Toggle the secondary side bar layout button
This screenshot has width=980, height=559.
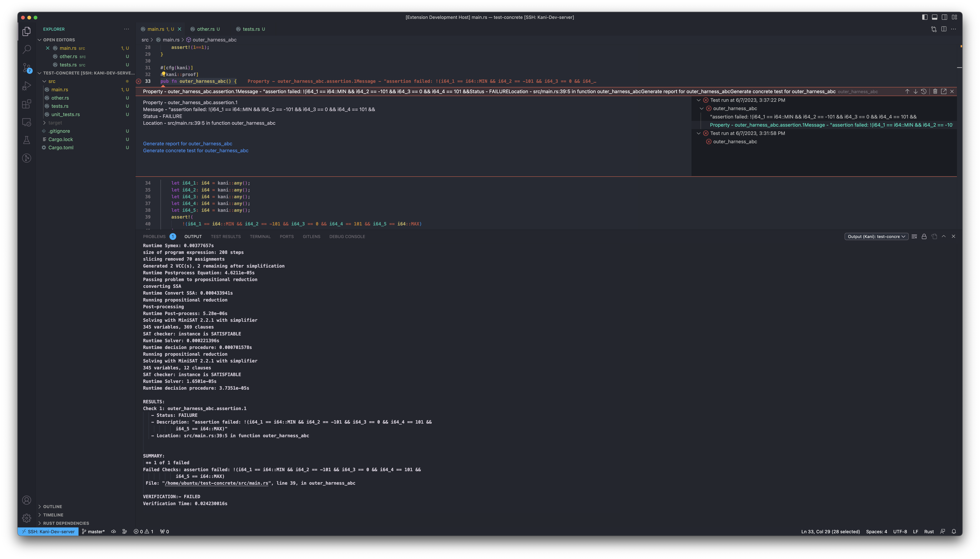click(x=944, y=17)
